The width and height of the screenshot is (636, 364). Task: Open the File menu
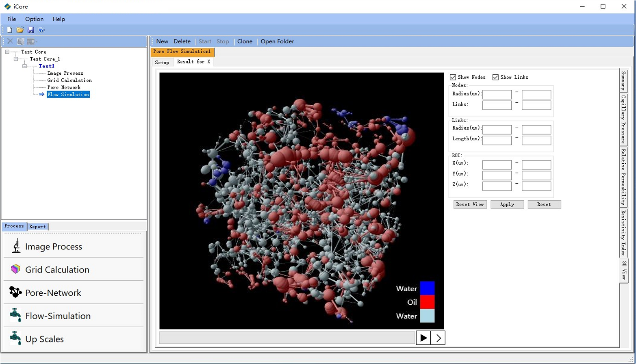pos(12,19)
